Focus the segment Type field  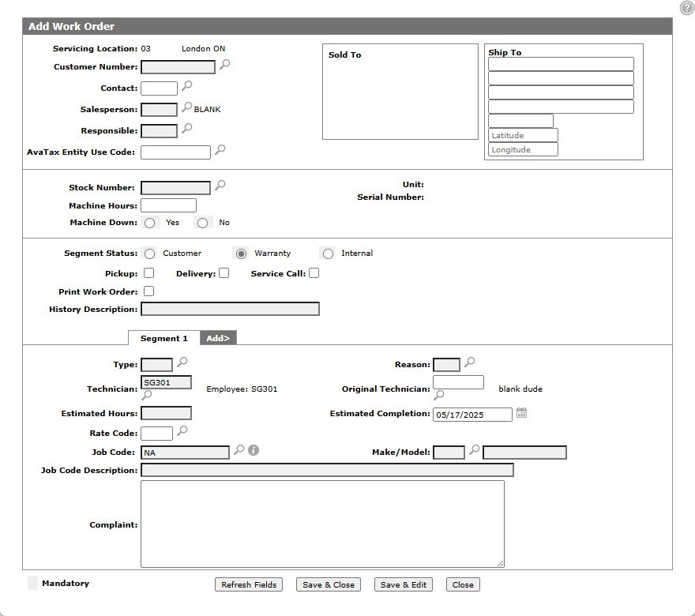click(x=157, y=365)
